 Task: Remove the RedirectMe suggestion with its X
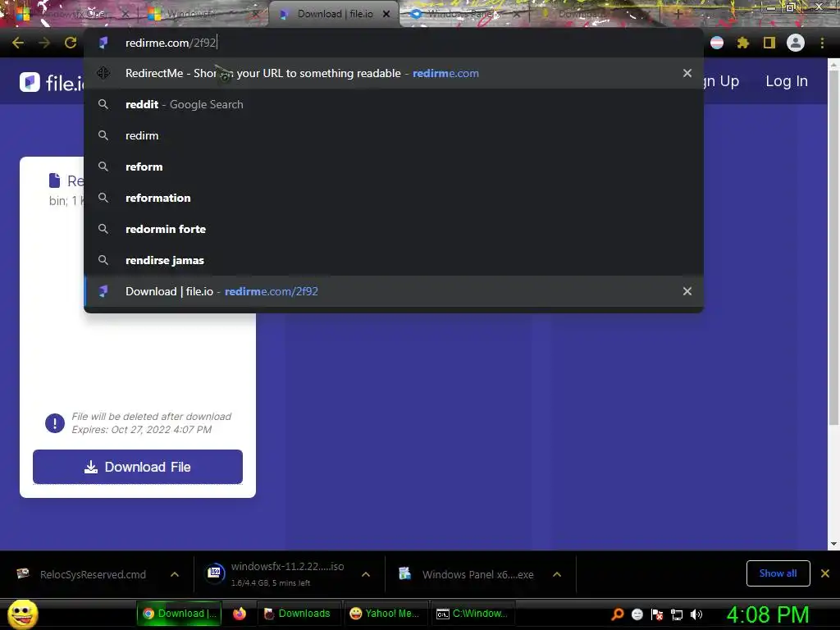[x=687, y=73]
